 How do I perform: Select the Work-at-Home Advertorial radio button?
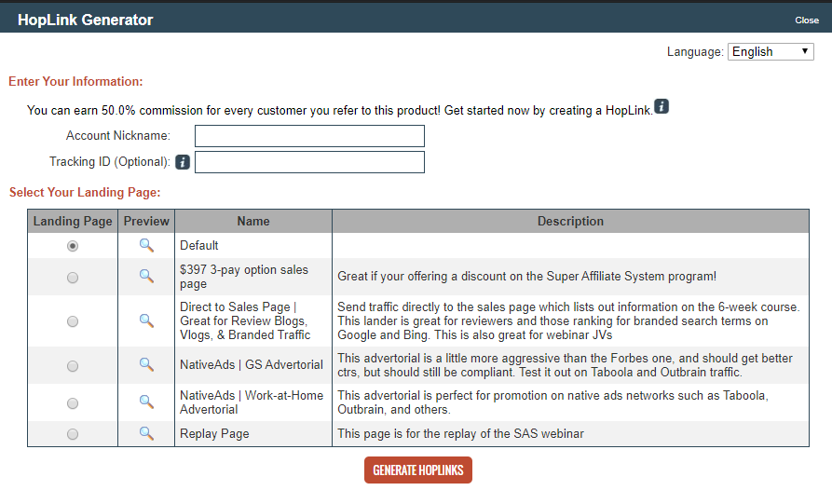73,403
